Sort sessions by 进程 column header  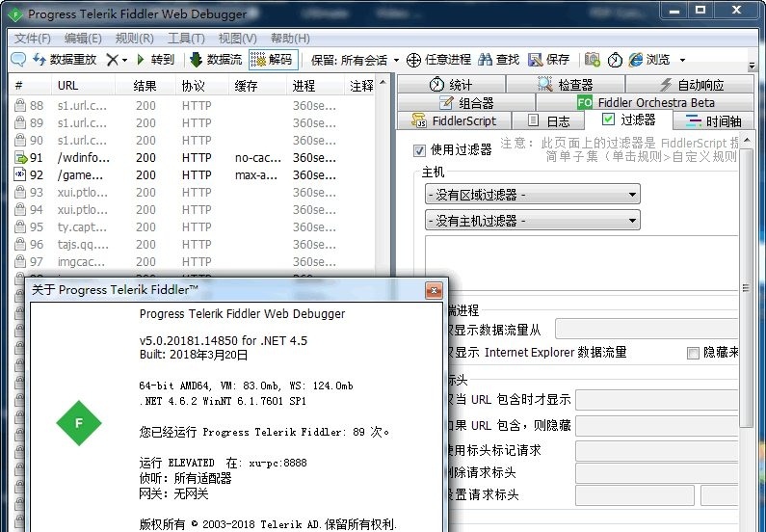click(315, 86)
